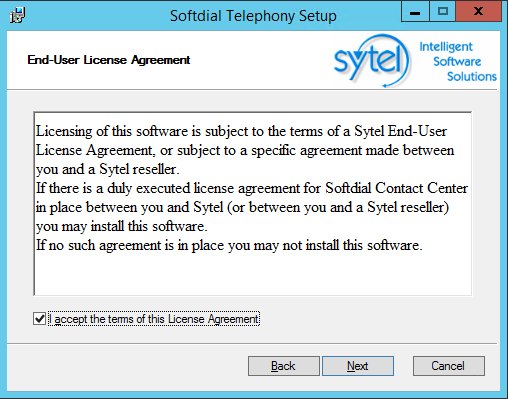
Task: Minimize the Softdial Telephony Setup window
Action: point(415,12)
